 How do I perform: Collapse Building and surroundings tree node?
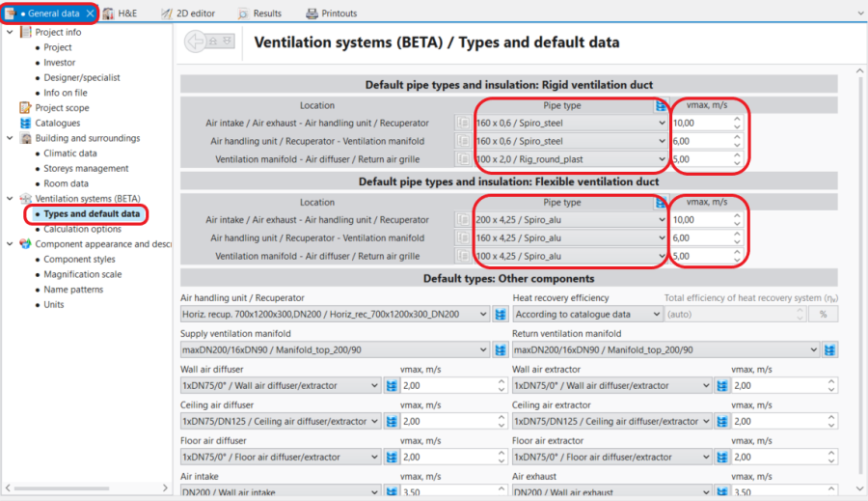tap(10, 138)
